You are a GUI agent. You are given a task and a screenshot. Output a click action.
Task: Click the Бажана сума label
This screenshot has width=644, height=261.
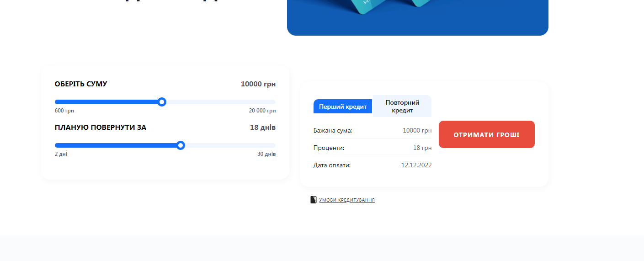pos(333,130)
